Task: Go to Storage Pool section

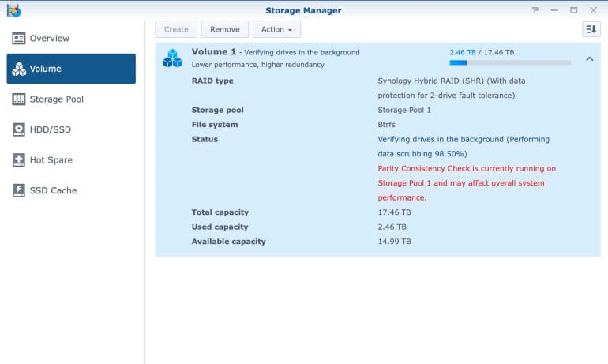Action: [x=71, y=99]
